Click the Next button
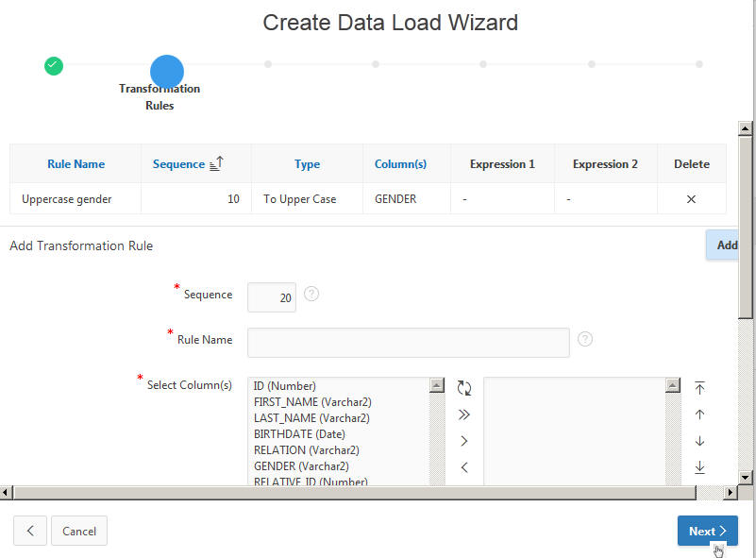The width and height of the screenshot is (756, 558). [707, 531]
